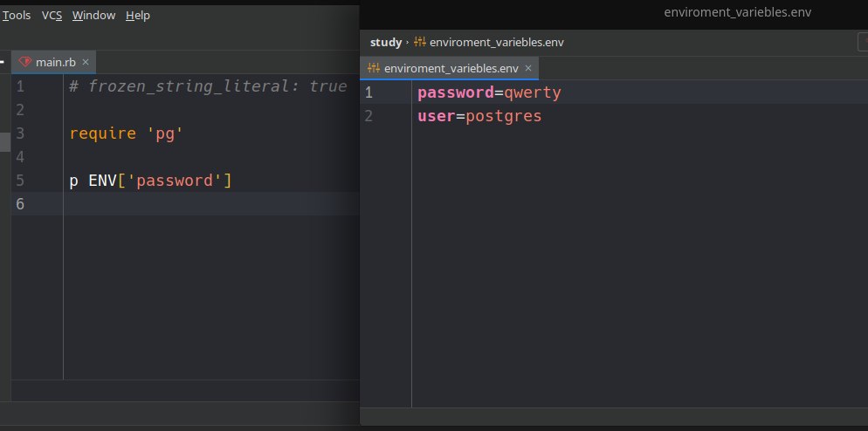
Task: Open the Help menu
Action: point(138,16)
